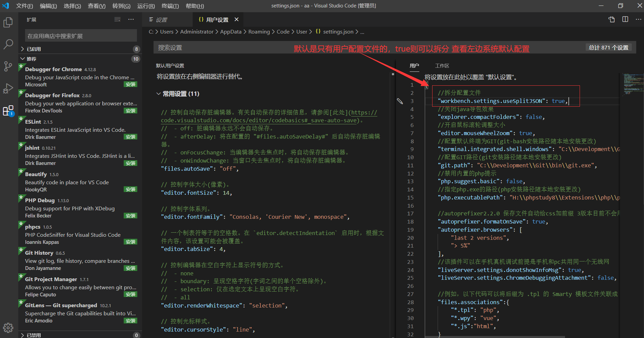Click line number 12 in user settings
The height and width of the screenshot is (338, 644).
pos(410,173)
